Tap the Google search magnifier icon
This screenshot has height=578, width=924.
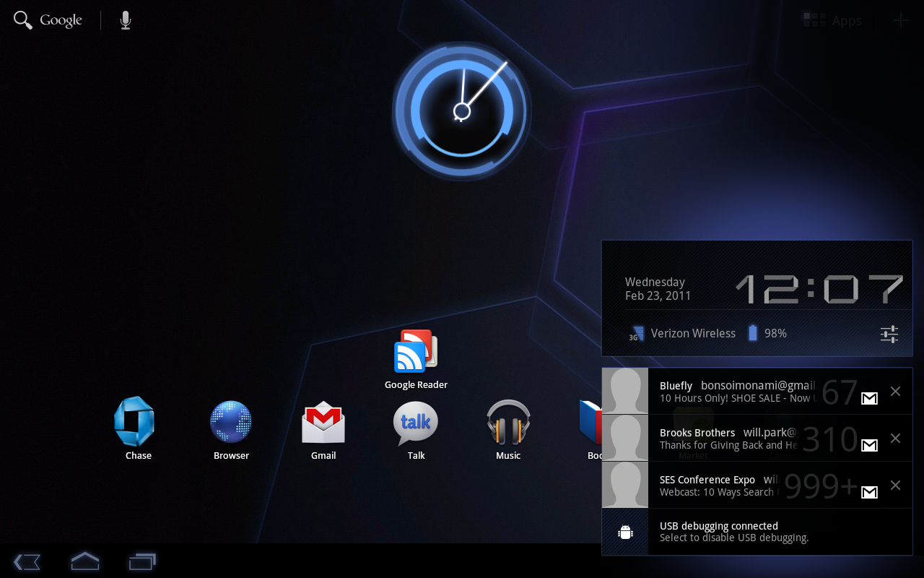23,20
